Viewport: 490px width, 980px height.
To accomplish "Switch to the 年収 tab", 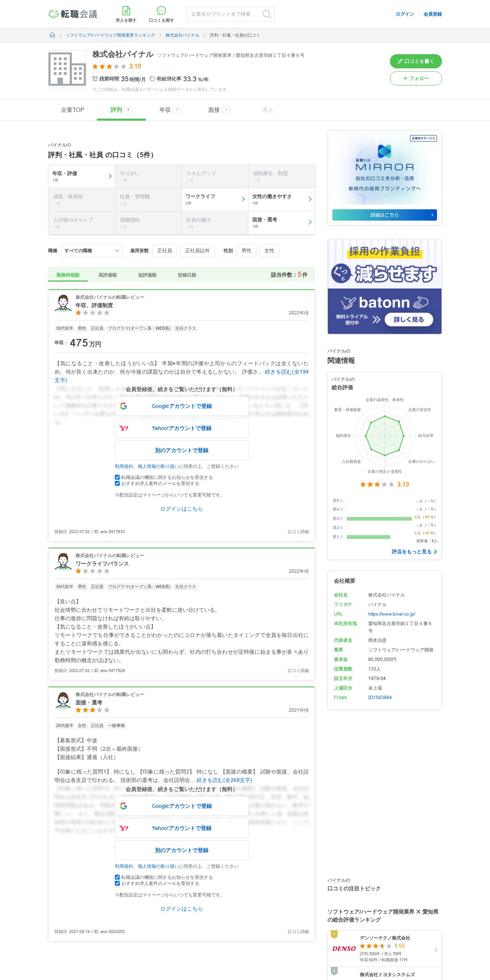I will tap(170, 110).
